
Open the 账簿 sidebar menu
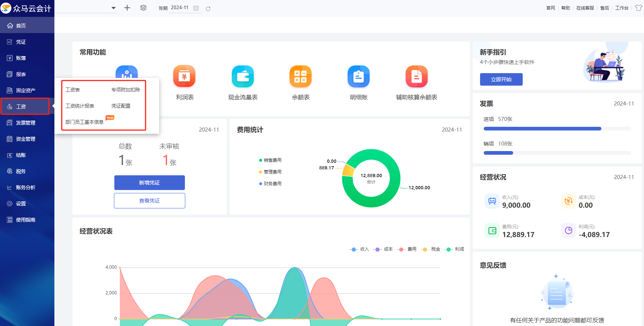27,58
